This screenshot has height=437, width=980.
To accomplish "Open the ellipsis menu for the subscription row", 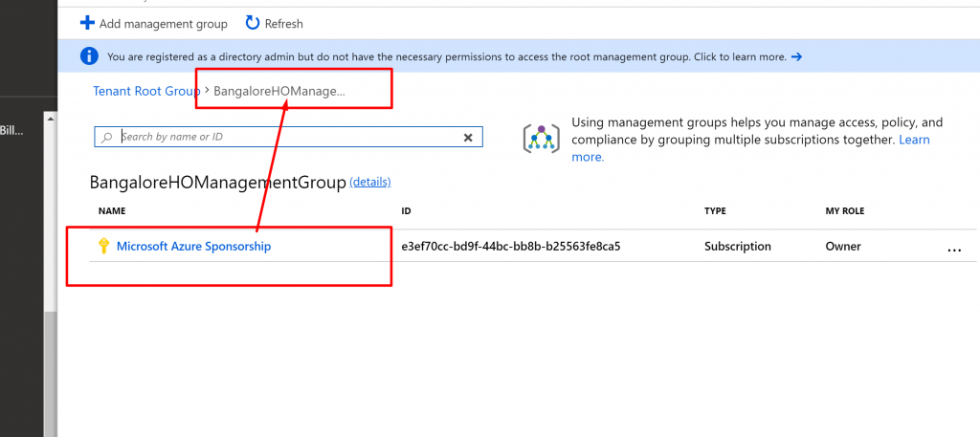I will click(x=953, y=248).
